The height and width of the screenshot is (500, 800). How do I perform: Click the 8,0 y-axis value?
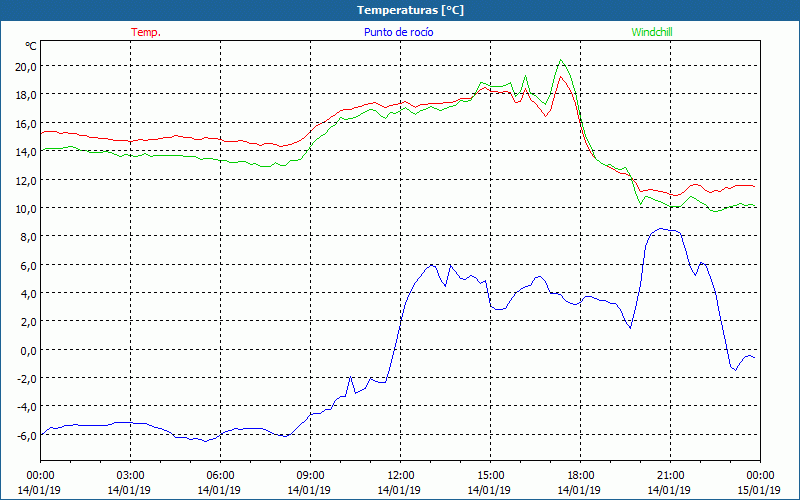(28, 237)
